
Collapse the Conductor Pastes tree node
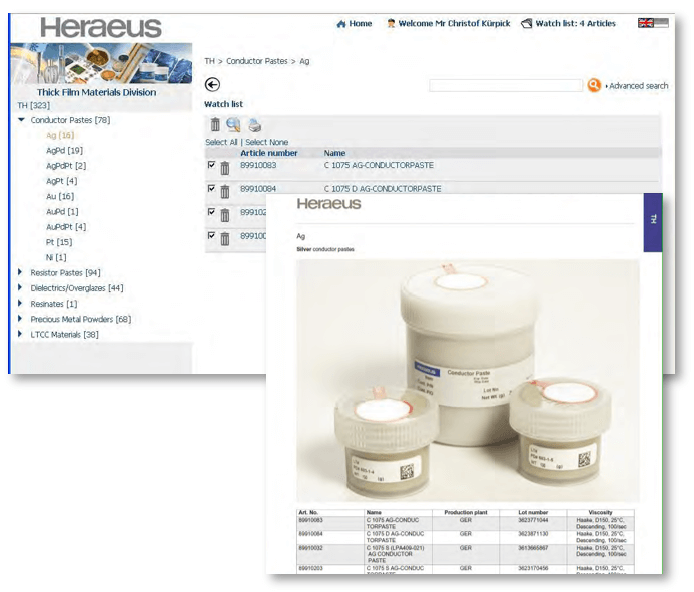(21, 119)
